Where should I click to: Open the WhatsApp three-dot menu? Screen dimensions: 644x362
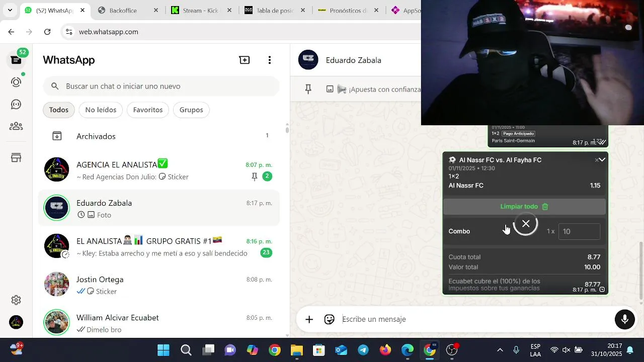(x=270, y=60)
